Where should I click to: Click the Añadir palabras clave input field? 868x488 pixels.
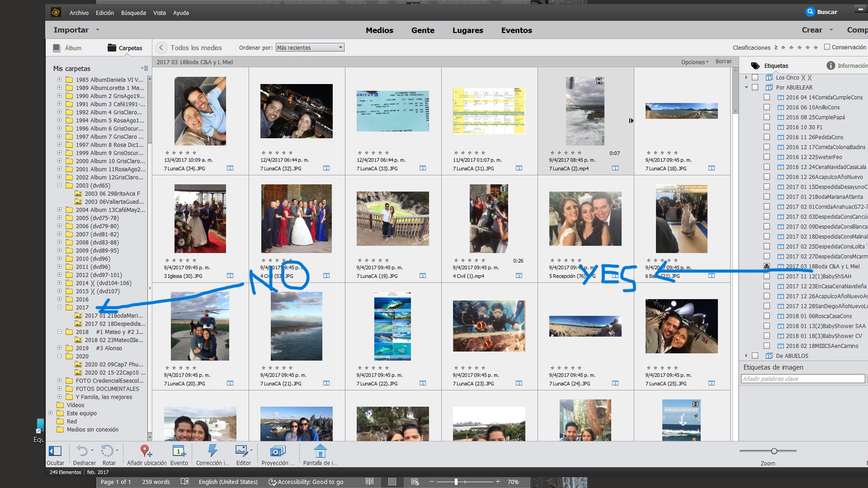[802, 379]
